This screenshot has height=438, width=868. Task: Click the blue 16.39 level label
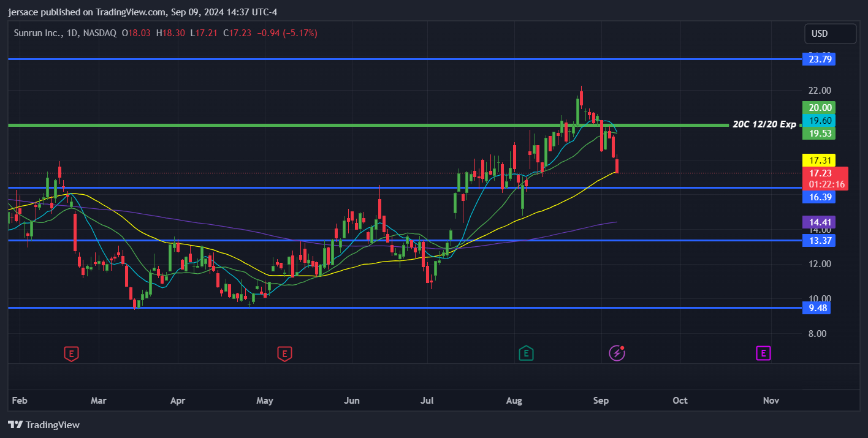click(819, 197)
